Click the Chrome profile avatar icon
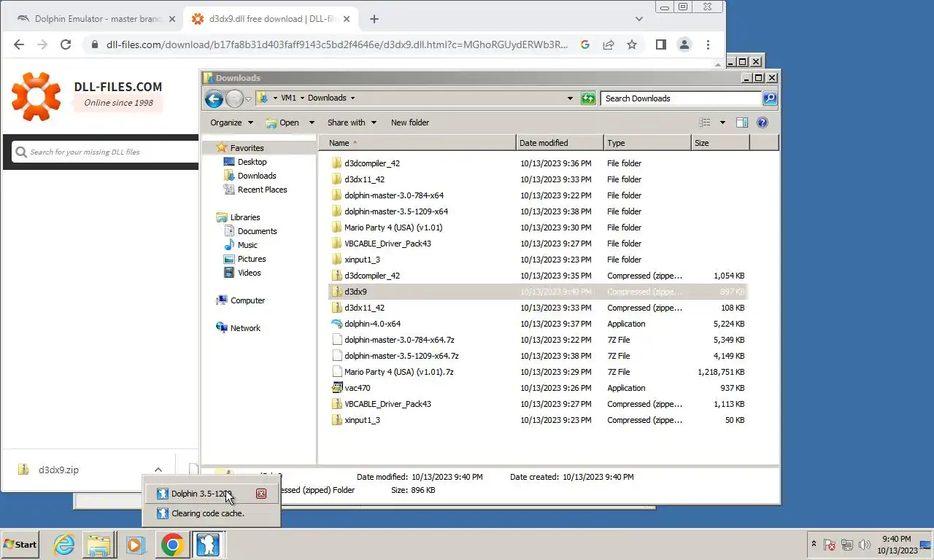 (684, 44)
